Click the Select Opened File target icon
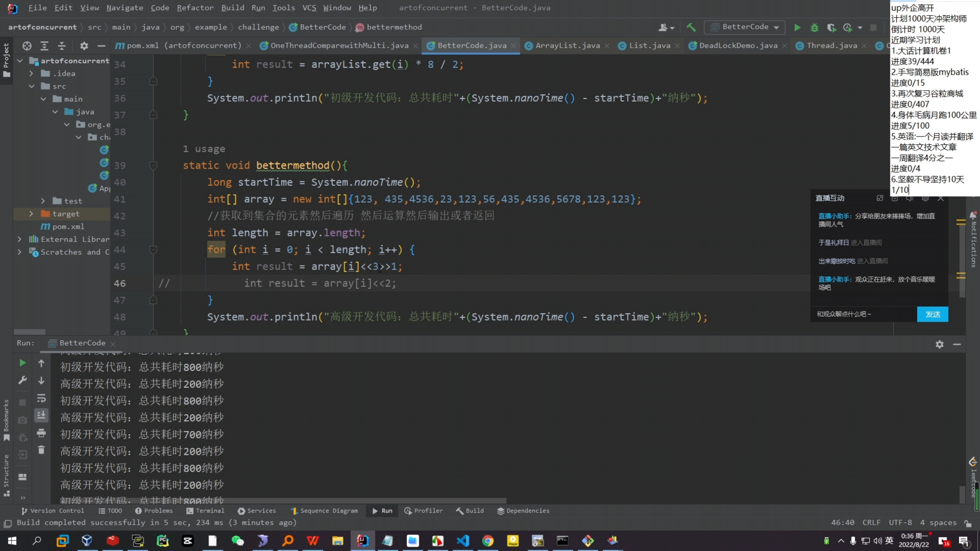This screenshot has width=980, height=551. 27,46
